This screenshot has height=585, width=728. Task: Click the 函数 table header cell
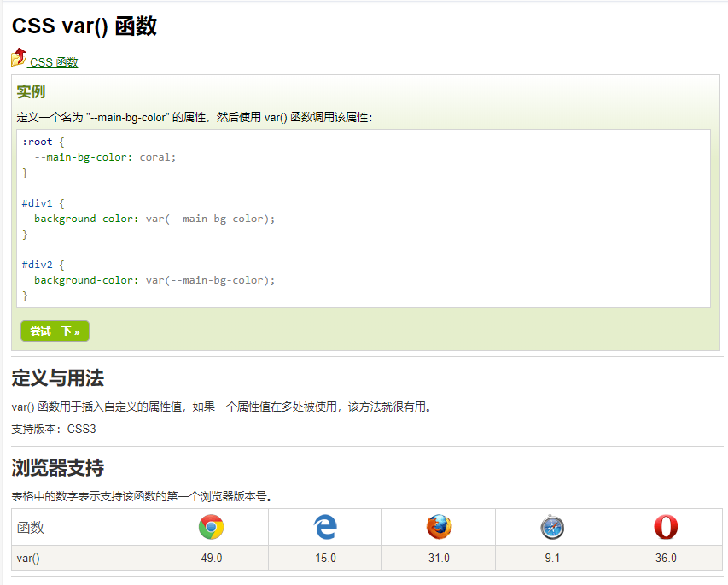point(83,527)
